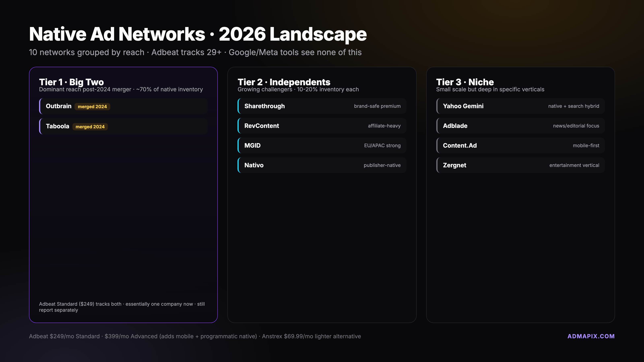644x362 pixels.
Task: Click the Tier 3 · Niche heading
Action: tap(465, 82)
